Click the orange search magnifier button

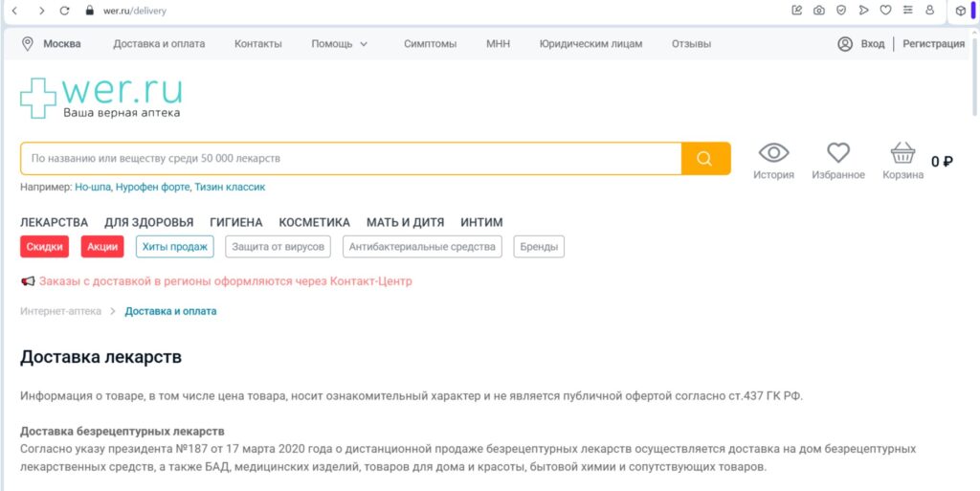click(705, 159)
